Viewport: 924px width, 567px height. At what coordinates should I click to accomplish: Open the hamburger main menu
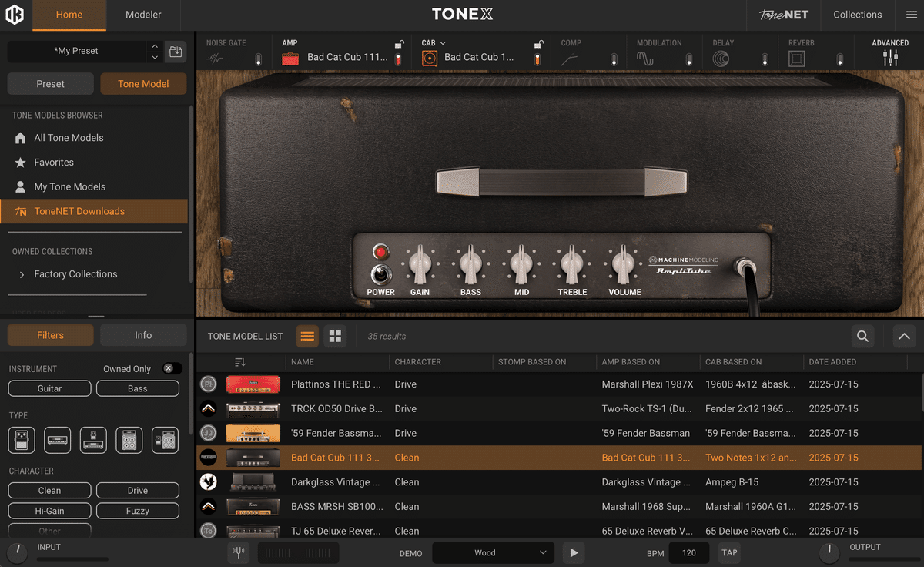[x=910, y=15]
